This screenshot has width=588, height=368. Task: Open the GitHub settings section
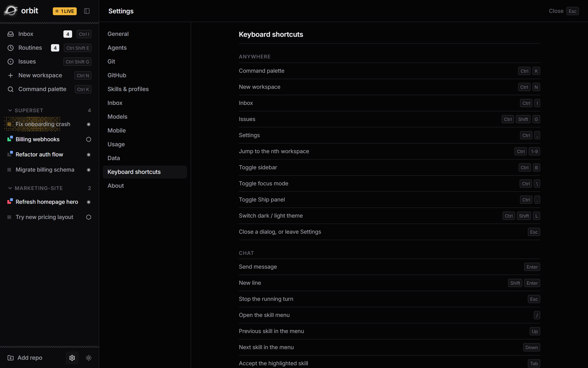click(x=145, y=75)
